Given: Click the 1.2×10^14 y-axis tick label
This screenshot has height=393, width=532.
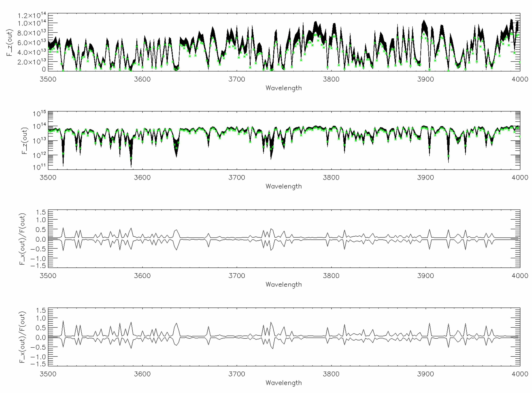Looking at the screenshot, I should coord(32,16).
